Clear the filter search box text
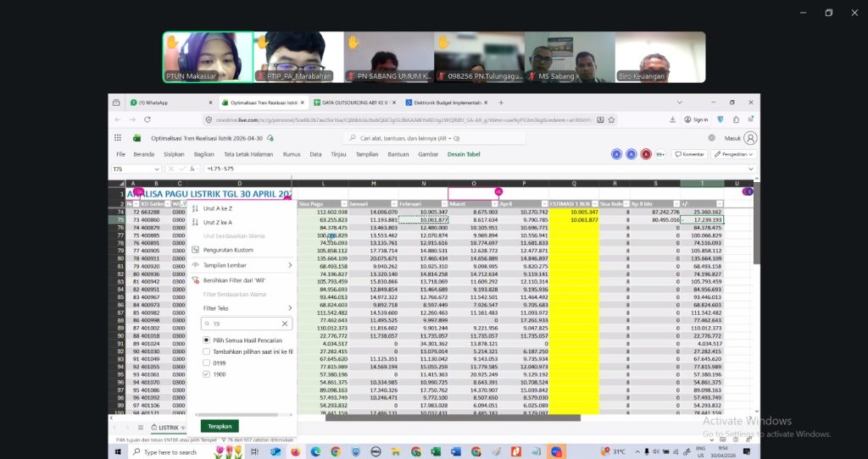 click(x=285, y=324)
